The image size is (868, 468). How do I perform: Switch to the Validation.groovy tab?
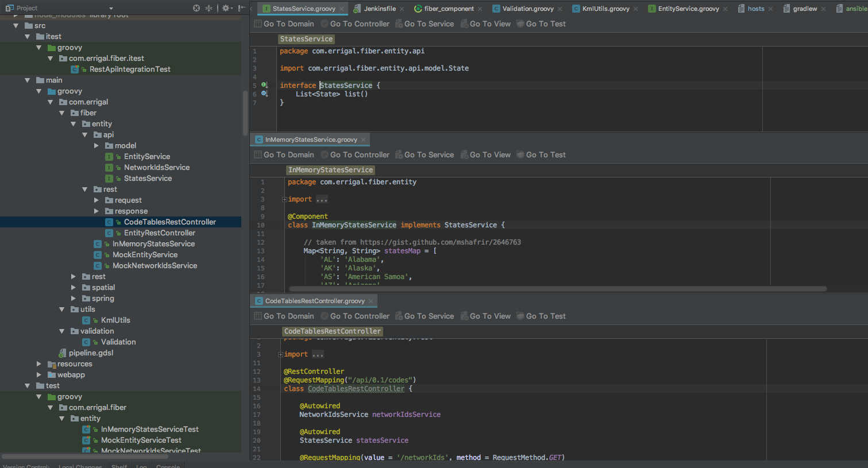point(527,9)
